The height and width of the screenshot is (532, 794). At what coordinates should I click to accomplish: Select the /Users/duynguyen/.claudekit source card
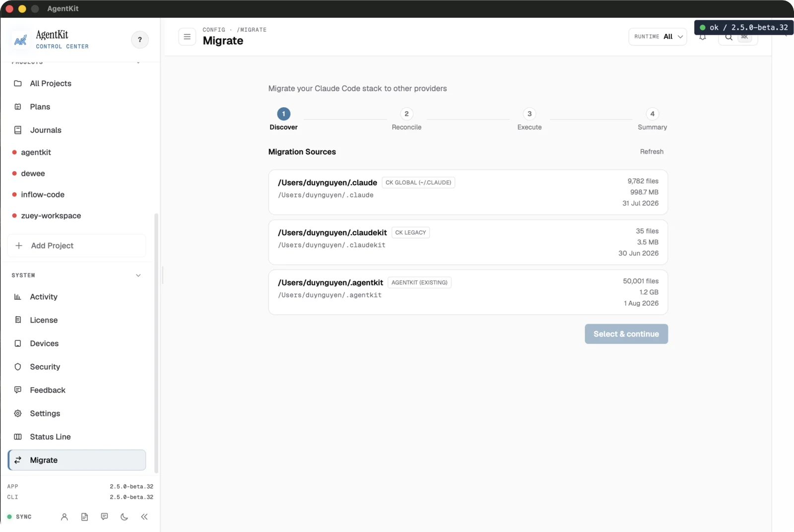(x=468, y=242)
